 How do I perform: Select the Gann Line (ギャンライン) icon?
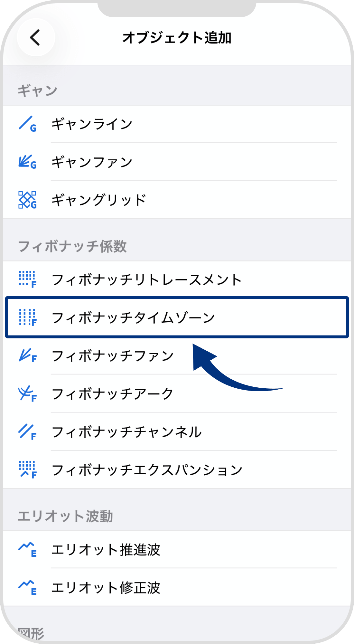[x=27, y=124]
